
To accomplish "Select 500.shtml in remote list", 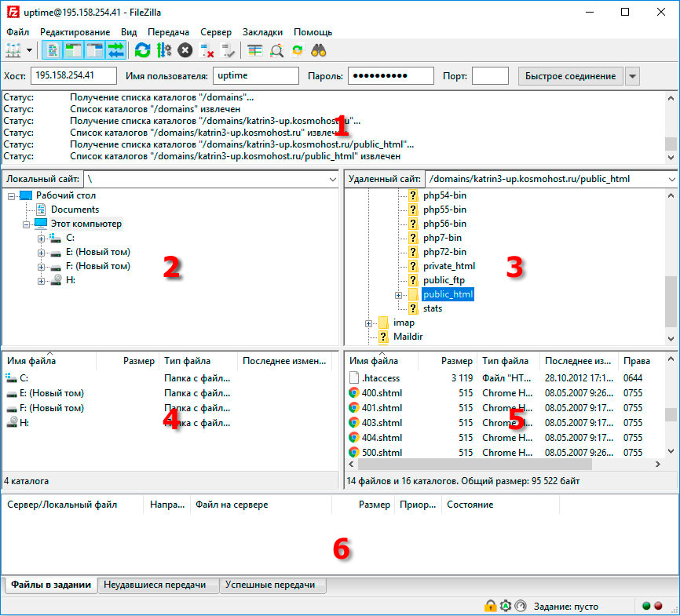I will coord(505,452).
